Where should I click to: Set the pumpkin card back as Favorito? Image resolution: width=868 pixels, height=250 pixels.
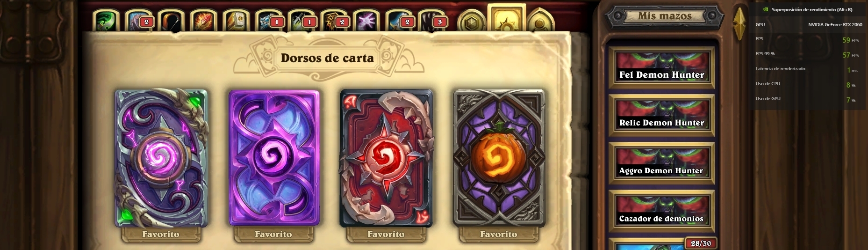498,234
